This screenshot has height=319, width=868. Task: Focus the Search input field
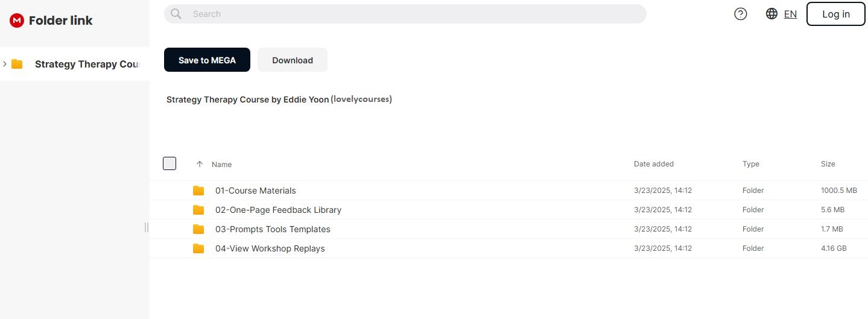(x=410, y=14)
